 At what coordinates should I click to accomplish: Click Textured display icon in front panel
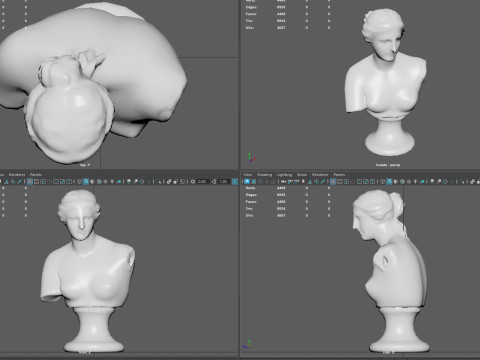(105, 181)
